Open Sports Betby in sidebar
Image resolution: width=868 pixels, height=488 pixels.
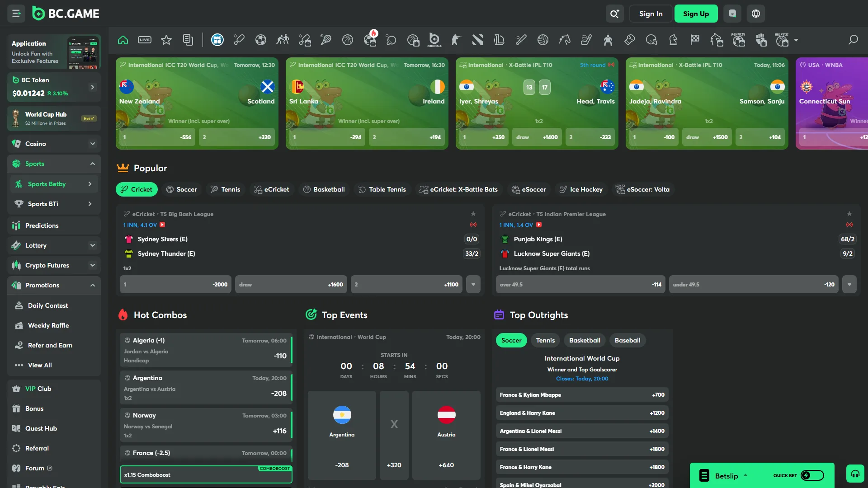coord(54,184)
